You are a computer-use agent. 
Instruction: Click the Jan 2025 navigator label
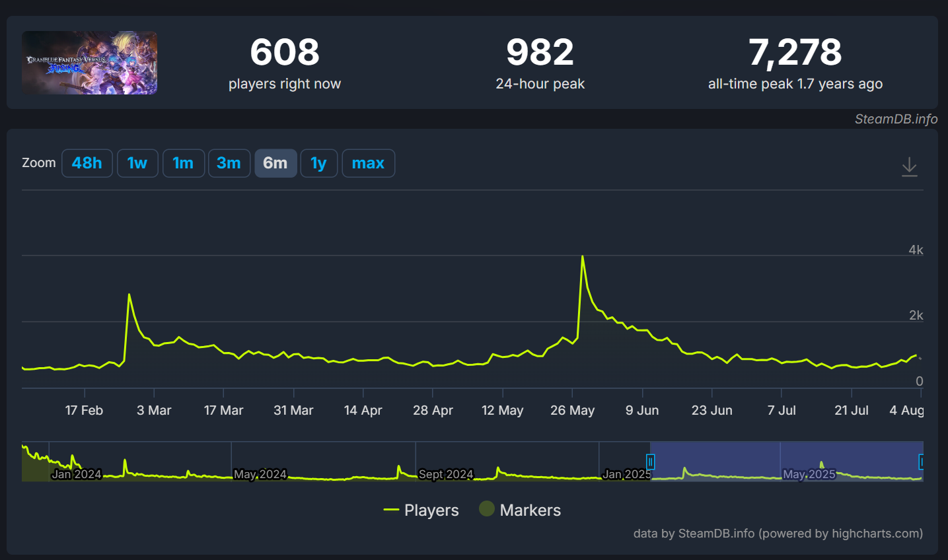(x=626, y=474)
